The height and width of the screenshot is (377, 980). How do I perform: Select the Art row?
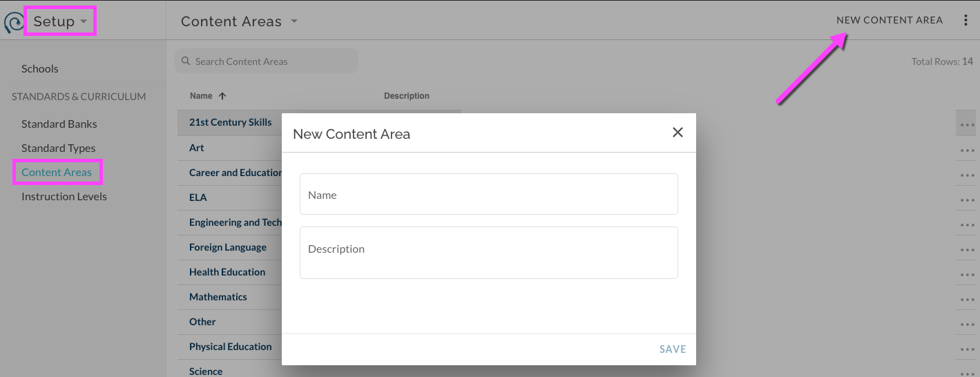click(x=197, y=148)
